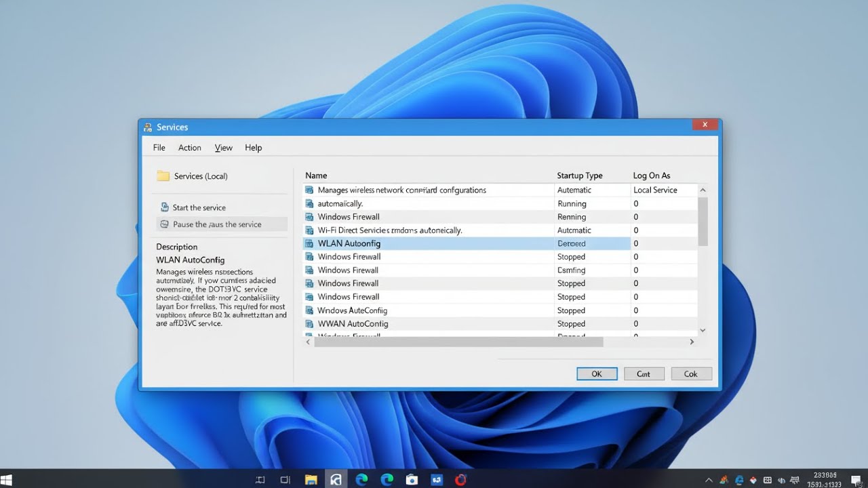This screenshot has width=868, height=488.
Task: Open the File menu
Action: [x=159, y=148]
